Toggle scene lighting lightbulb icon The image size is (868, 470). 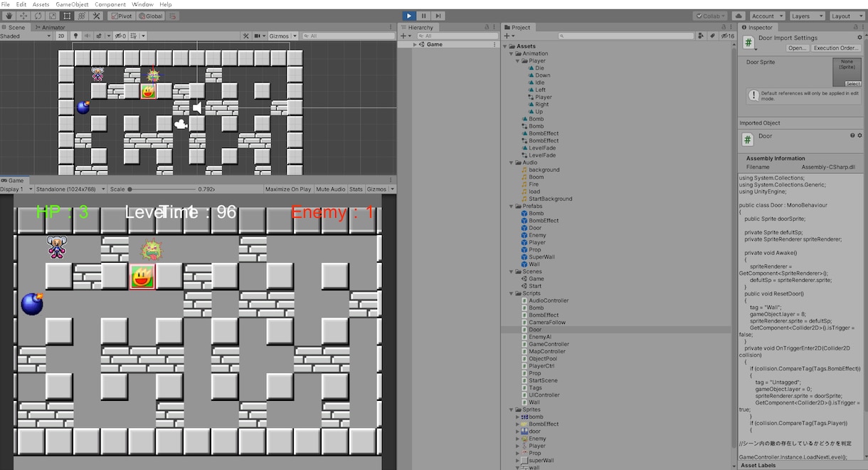click(75, 36)
